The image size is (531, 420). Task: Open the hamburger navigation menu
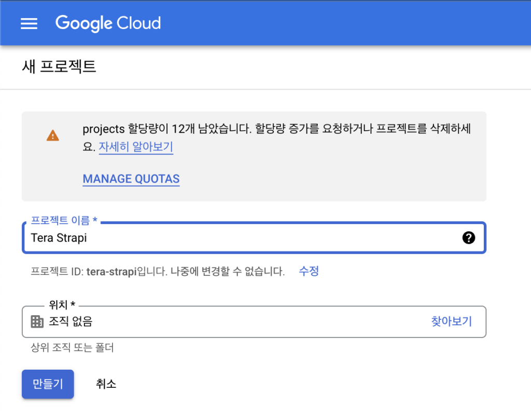[29, 24]
